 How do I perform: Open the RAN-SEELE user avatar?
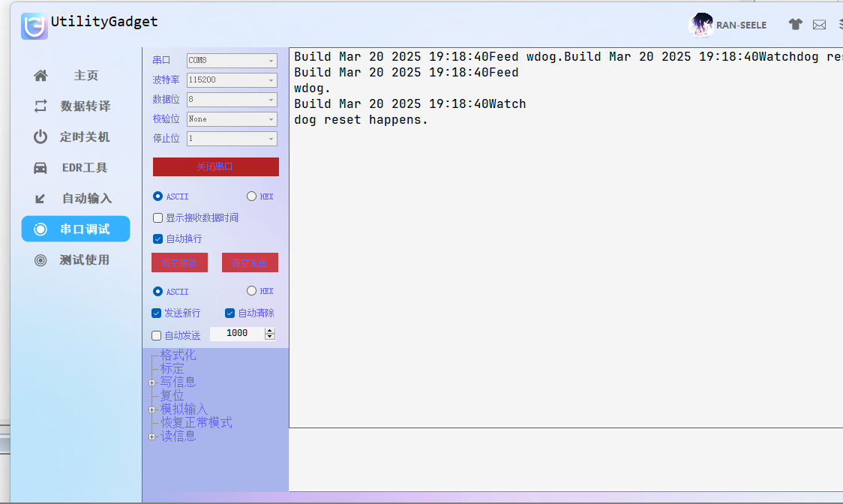point(701,25)
